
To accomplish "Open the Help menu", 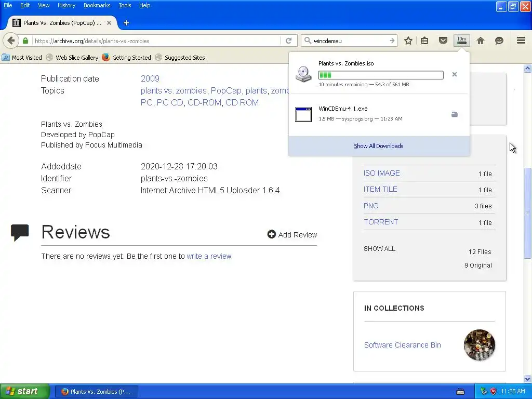I will coord(145,5).
